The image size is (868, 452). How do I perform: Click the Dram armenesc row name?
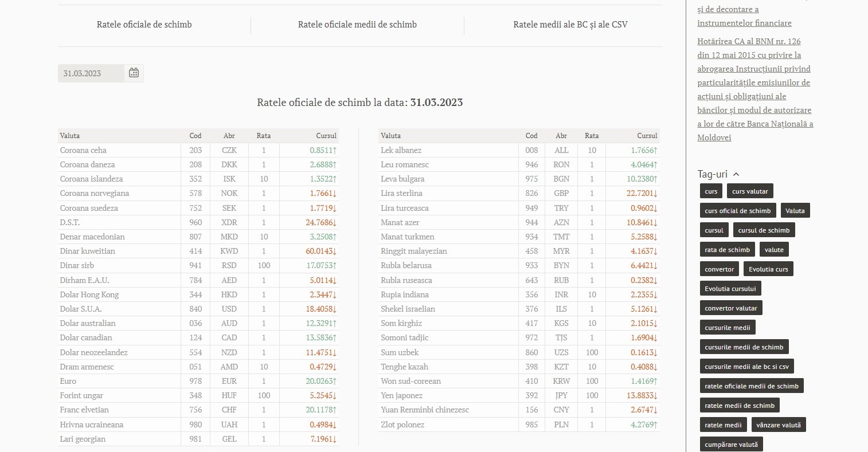(87, 367)
